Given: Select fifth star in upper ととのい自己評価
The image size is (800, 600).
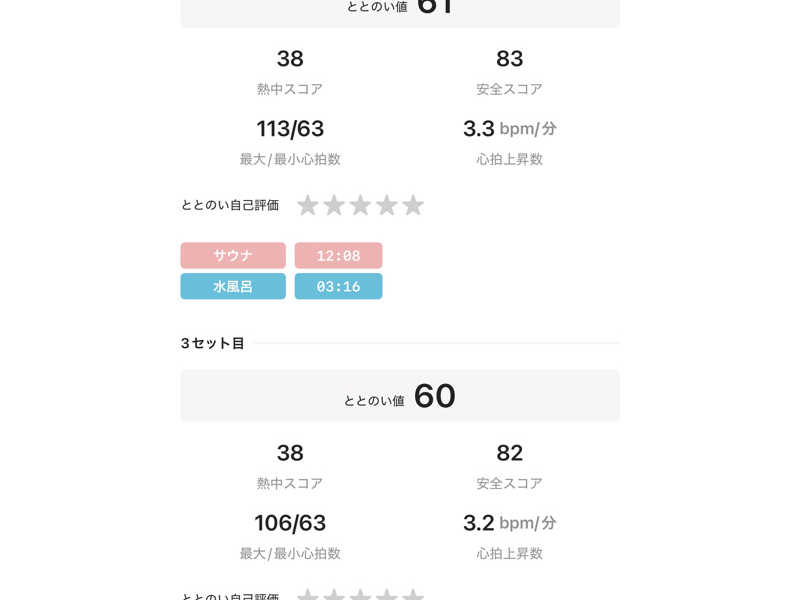Looking at the screenshot, I should tap(413, 206).
